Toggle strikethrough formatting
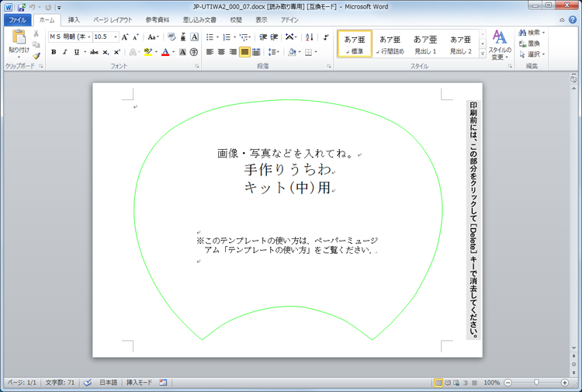 [94, 52]
